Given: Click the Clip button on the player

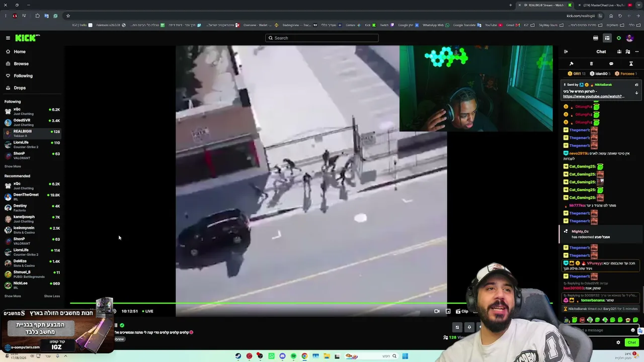Looking at the screenshot, I should [463, 311].
